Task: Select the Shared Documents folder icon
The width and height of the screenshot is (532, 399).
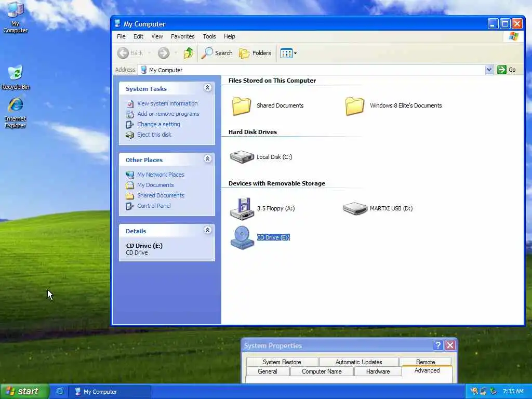Action: 242,106
